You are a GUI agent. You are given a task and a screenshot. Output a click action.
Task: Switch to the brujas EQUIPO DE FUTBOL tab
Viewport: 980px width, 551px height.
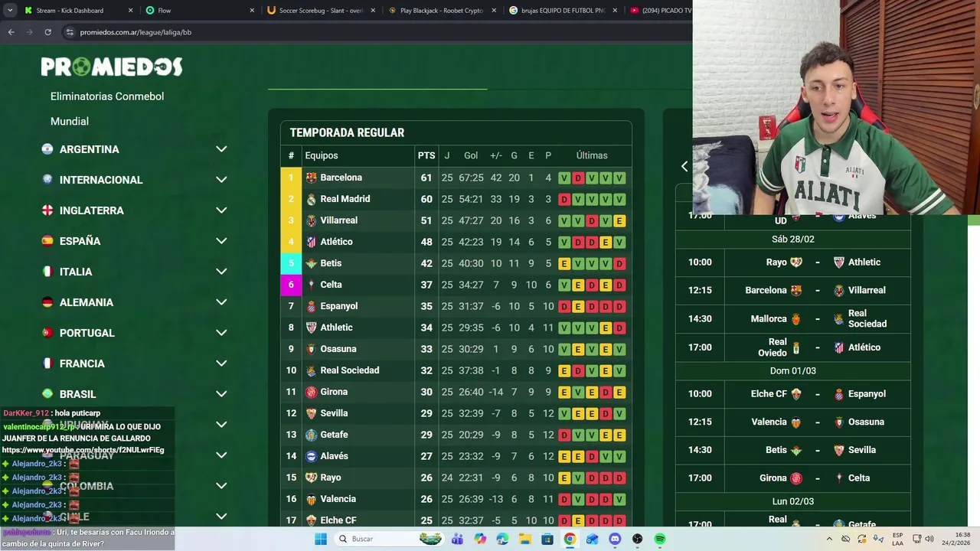pos(563,11)
